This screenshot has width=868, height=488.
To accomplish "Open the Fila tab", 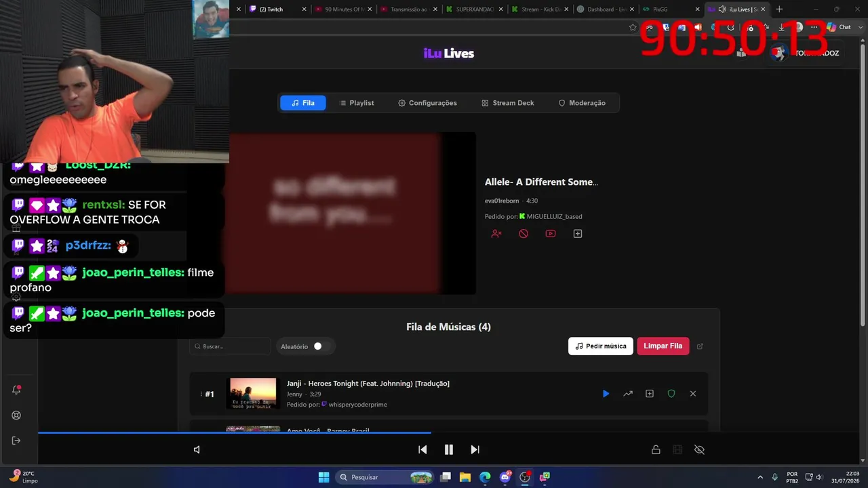I will (x=303, y=103).
